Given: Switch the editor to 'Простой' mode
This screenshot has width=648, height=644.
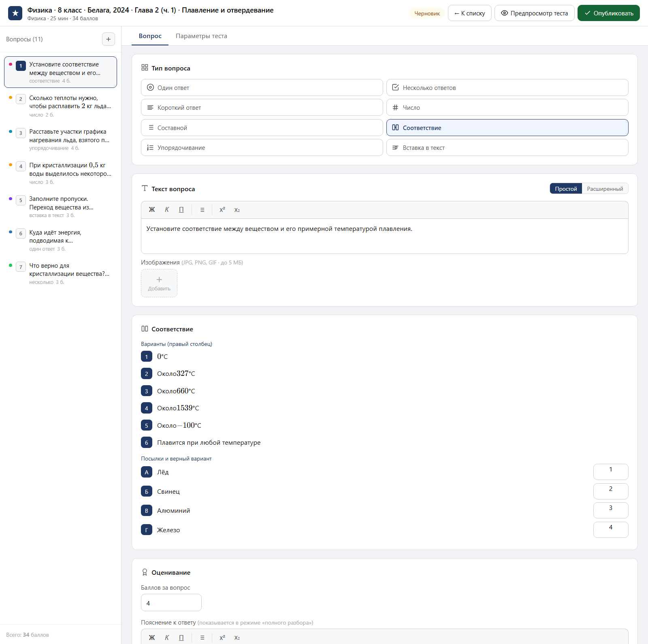Looking at the screenshot, I should [566, 189].
